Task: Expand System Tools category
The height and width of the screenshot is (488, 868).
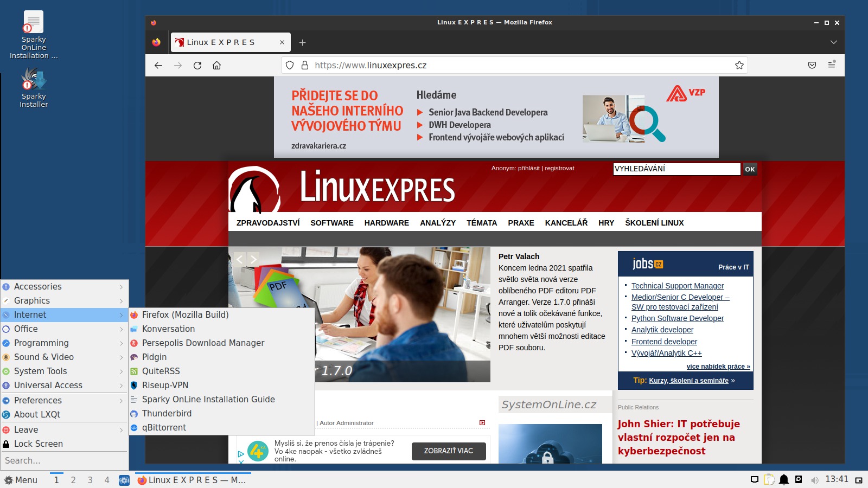Action: [x=64, y=371]
